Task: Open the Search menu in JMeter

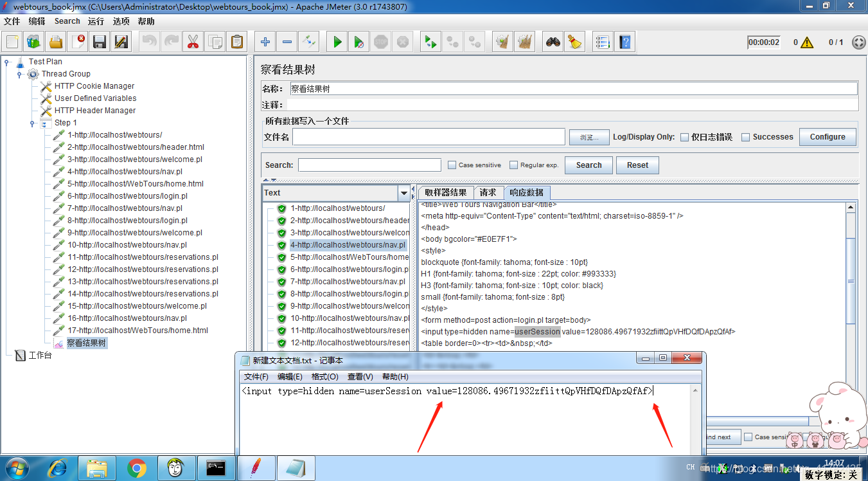Action: tap(67, 21)
